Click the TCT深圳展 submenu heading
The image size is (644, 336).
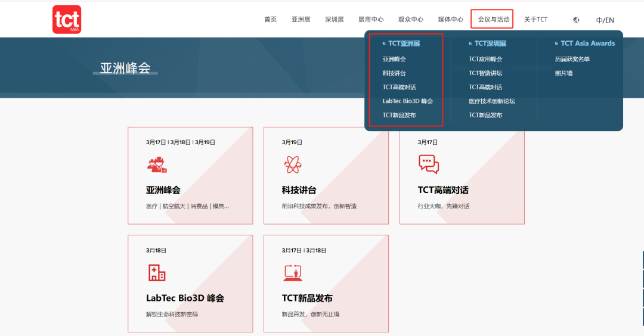pos(490,43)
